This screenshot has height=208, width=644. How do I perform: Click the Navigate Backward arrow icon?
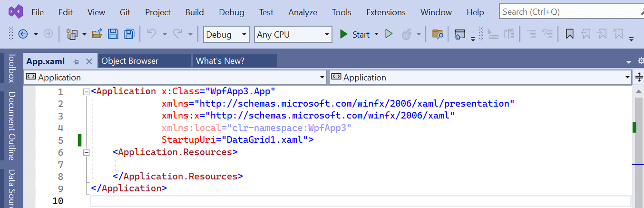[23, 34]
